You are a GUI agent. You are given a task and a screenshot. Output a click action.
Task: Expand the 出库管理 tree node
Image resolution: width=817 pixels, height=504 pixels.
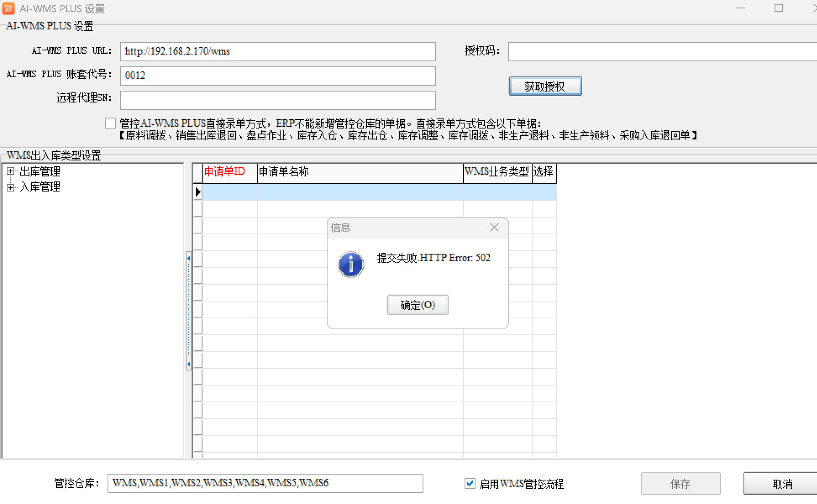point(11,171)
